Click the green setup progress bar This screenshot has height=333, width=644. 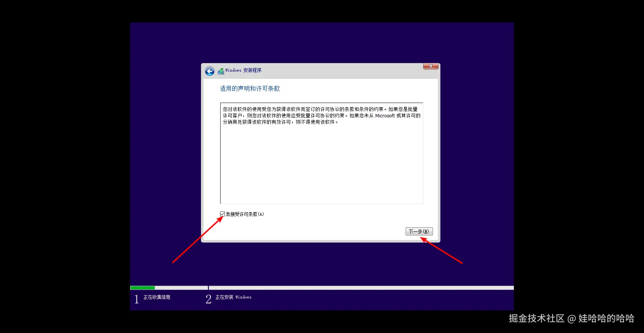(142, 288)
